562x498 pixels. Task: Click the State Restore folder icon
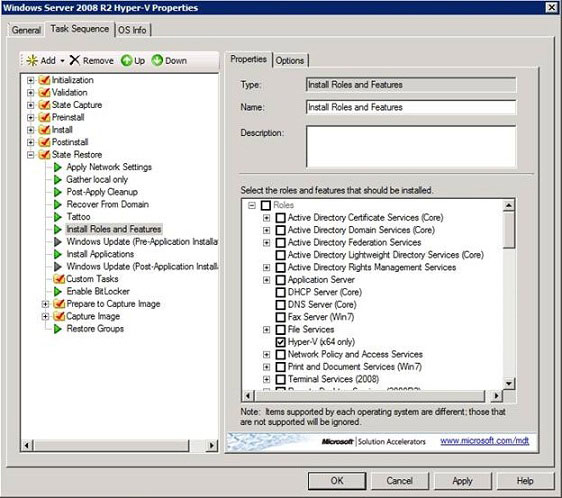(44, 155)
